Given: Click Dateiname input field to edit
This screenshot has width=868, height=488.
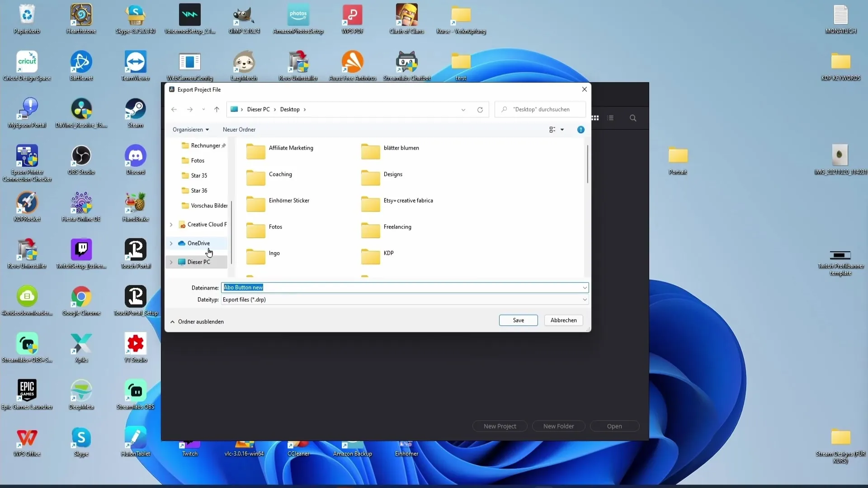Looking at the screenshot, I should (x=404, y=287).
